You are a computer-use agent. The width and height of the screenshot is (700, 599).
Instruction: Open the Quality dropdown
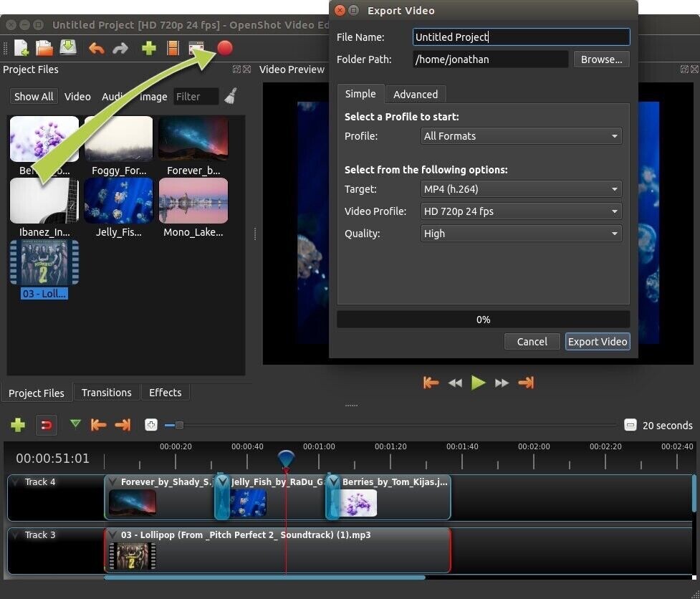pyautogui.click(x=521, y=233)
